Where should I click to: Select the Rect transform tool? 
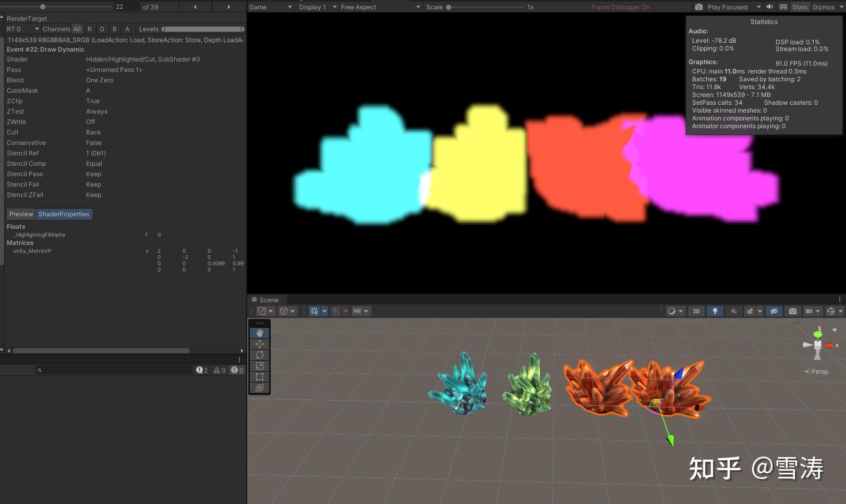pos(259,377)
